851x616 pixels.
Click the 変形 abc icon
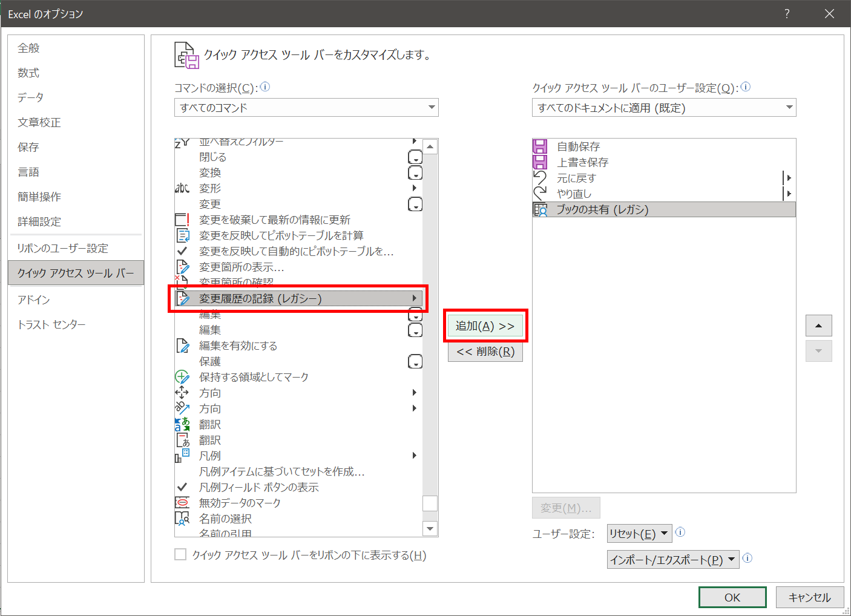pos(182,188)
